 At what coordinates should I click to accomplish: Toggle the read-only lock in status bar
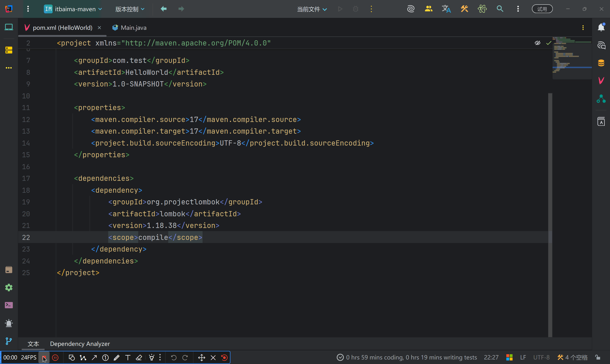point(598,357)
